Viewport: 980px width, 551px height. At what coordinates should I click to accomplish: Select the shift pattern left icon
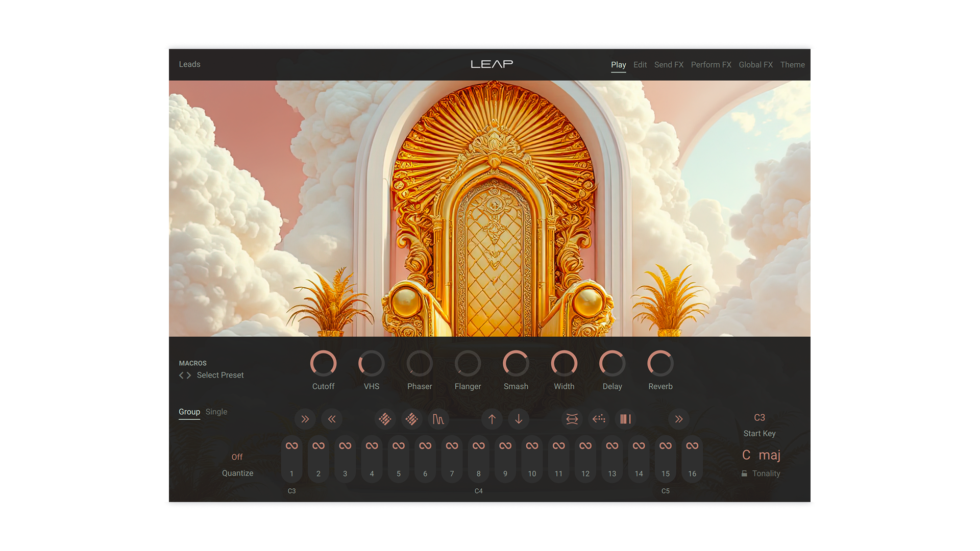[x=332, y=419]
